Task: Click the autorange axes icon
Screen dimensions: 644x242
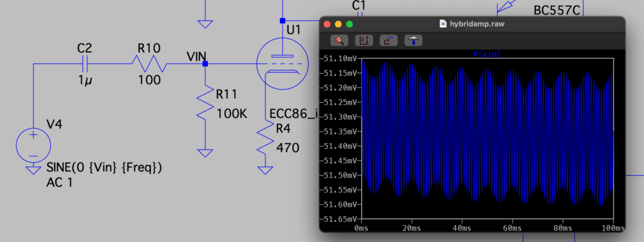Action: point(364,40)
